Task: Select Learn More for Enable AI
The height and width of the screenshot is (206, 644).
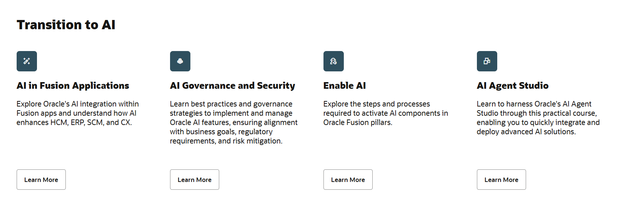Action: 348,180
